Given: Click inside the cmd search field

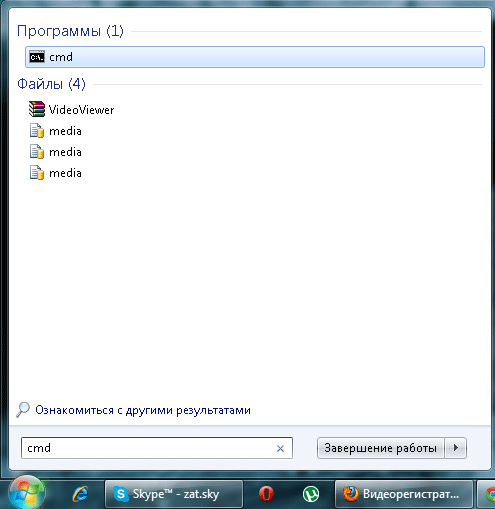Looking at the screenshot, I should [148, 448].
